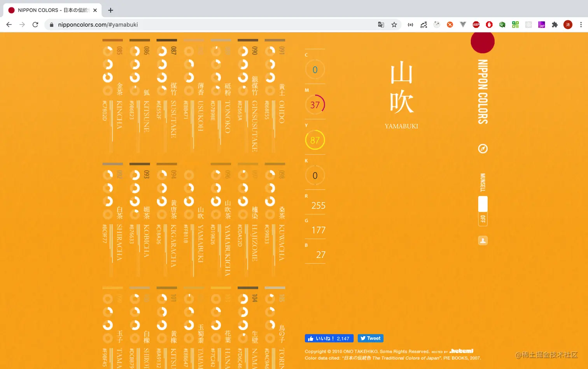Image resolution: width=588 pixels, height=369 pixels.
Task: Toggle the MUNSELL OFF switch
Action: (483, 211)
